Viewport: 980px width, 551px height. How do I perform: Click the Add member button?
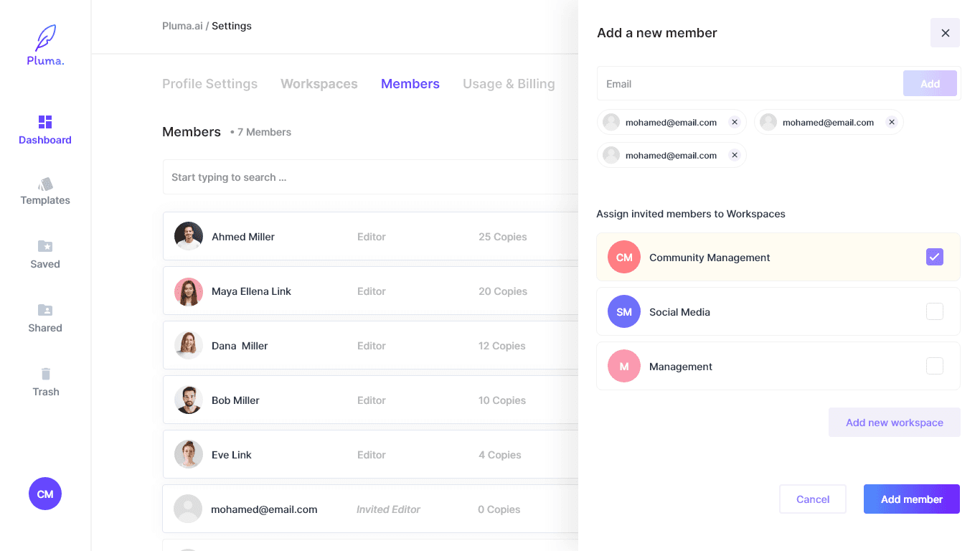pos(912,499)
